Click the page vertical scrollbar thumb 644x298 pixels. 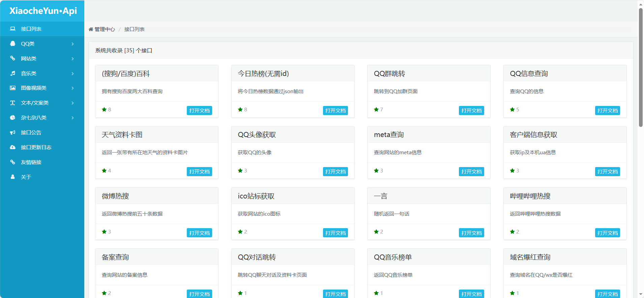pyautogui.click(x=641, y=67)
